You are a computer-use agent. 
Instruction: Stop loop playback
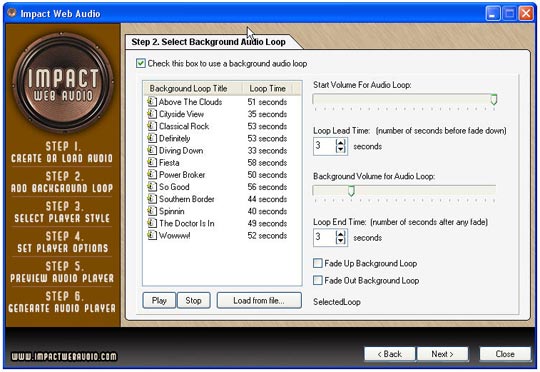tap(194, 301)
